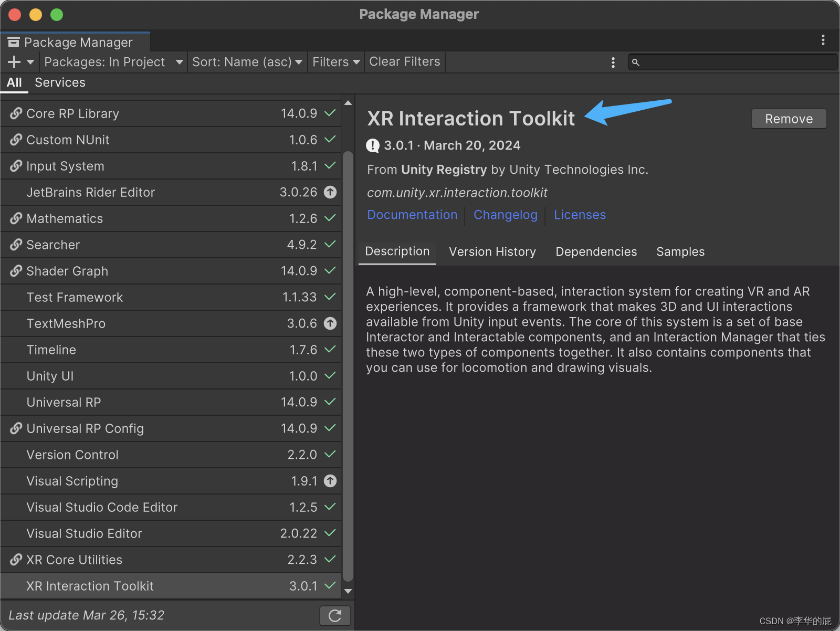Click Unity UI installed checkmark
This screenshot has width=840, height=631.
point(330,375)
